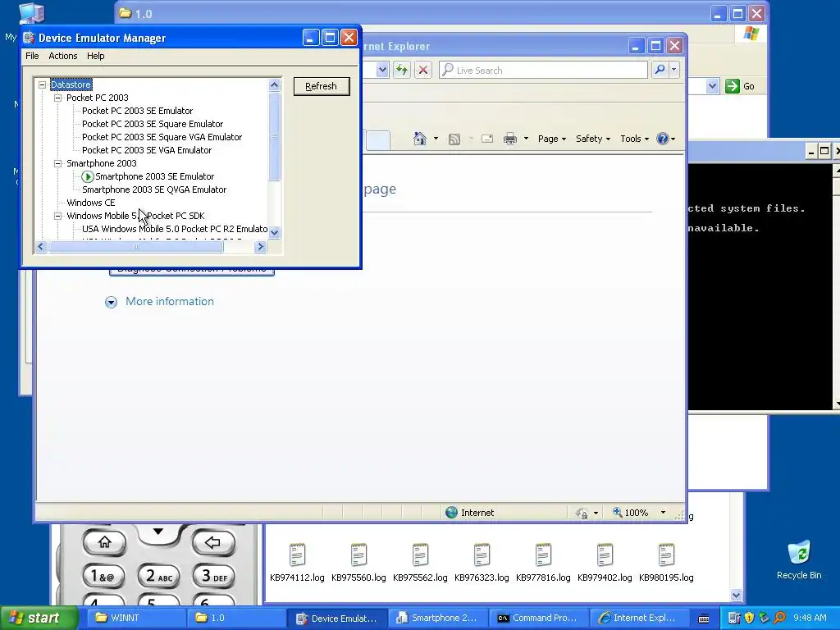The width and height of the screenshot is (840, 630).
Task: Expand the More information section
Action: click(111, 302)
